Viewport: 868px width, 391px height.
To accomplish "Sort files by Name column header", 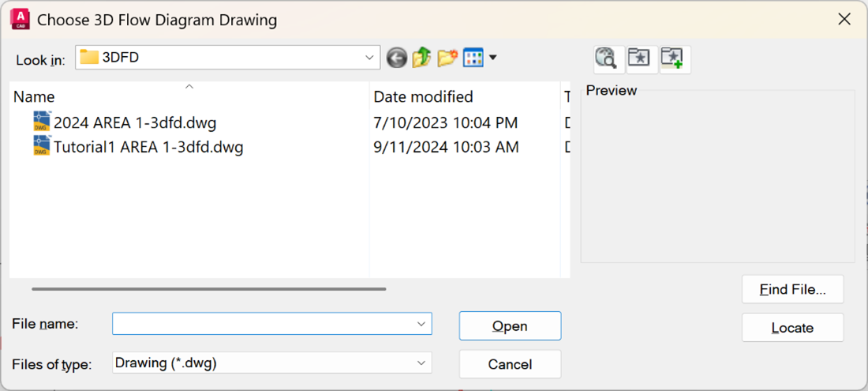I will [x=35, y=97].
